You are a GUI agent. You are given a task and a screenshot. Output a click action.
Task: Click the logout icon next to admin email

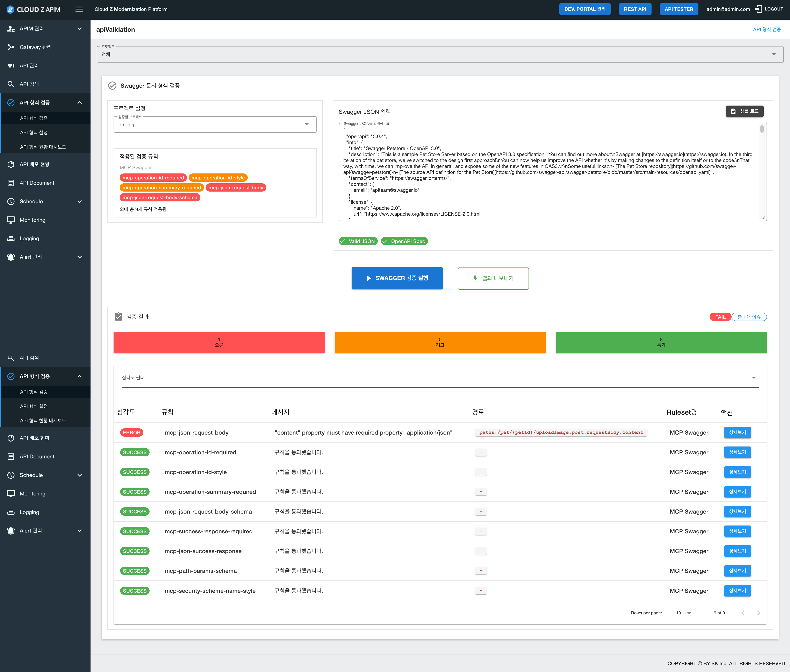tap(758, 9)
